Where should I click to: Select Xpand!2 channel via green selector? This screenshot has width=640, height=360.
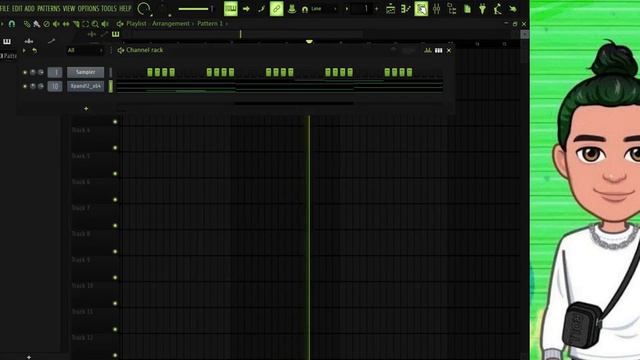(x=111, y=86)
